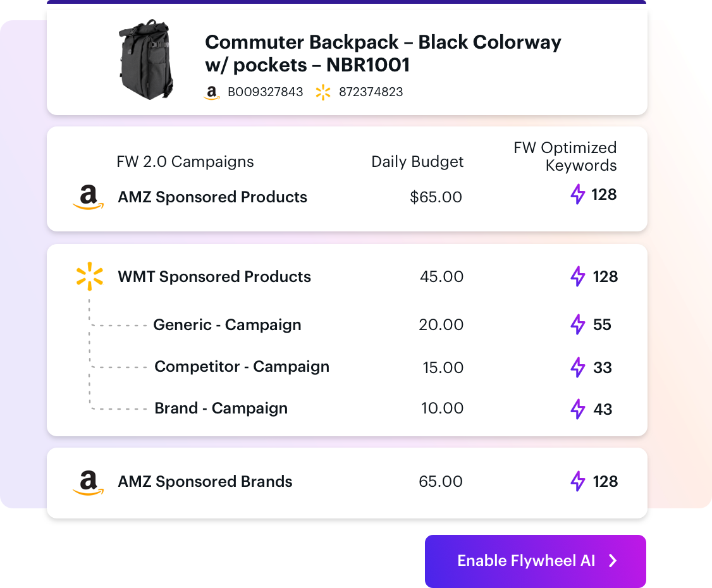Select the Brand - Campaign tree item

click(x=221, y=408)
